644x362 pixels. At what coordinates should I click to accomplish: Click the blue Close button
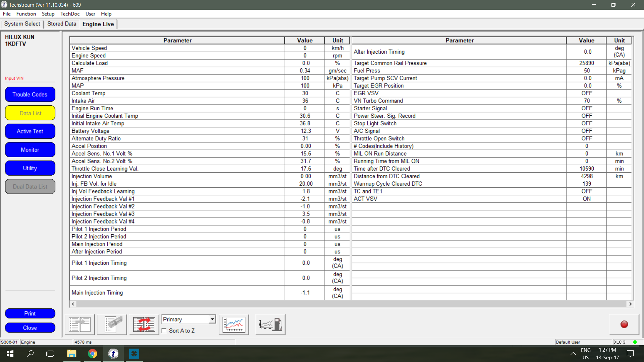click(x=30, y=328)
